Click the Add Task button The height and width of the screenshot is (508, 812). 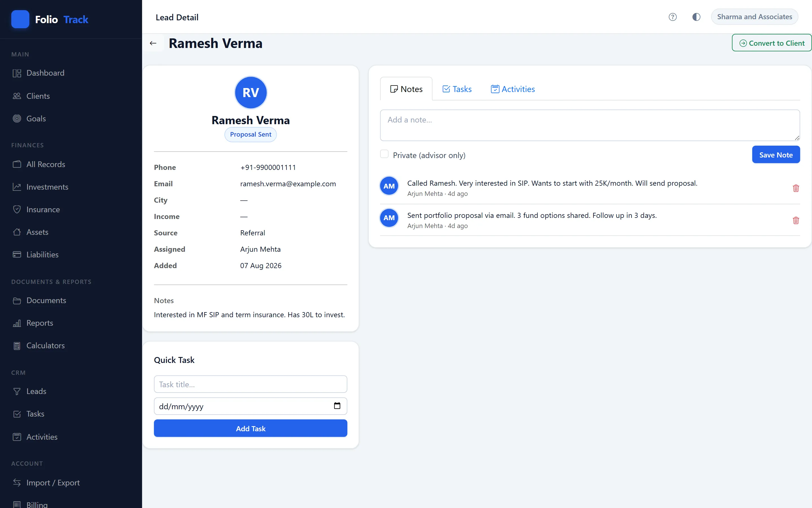[250, 428]
